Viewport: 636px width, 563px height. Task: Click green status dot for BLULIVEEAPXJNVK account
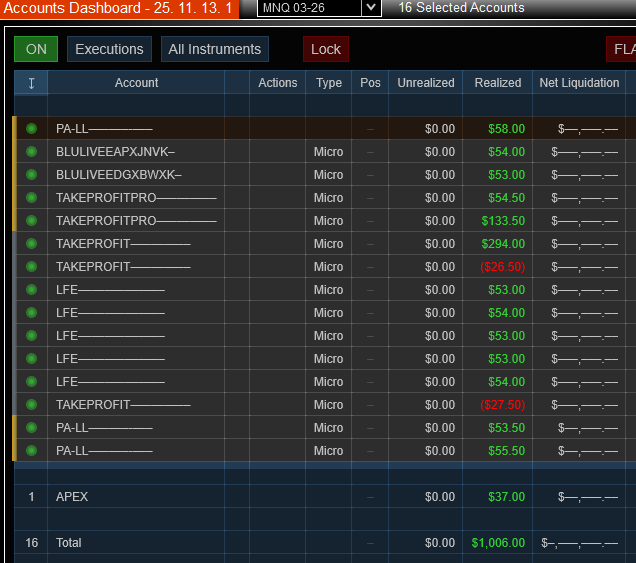coord(31,152)
